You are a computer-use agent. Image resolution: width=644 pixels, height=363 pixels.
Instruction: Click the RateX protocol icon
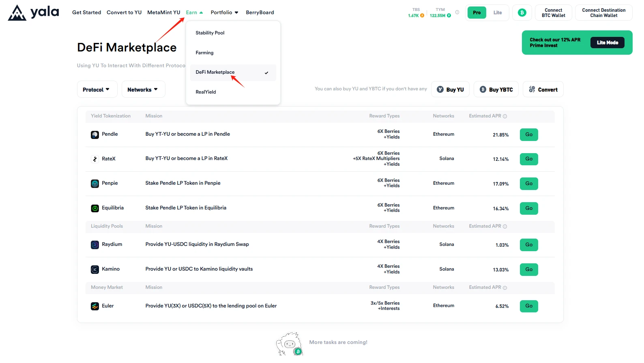[95, 159]
